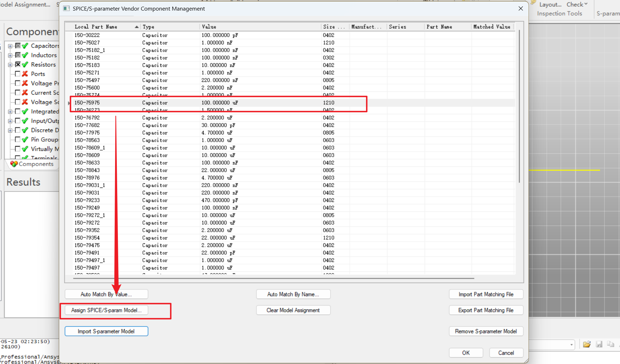620x364 pixels.
Task: Expand the Input/Output tree node
Action: (10, 121)
